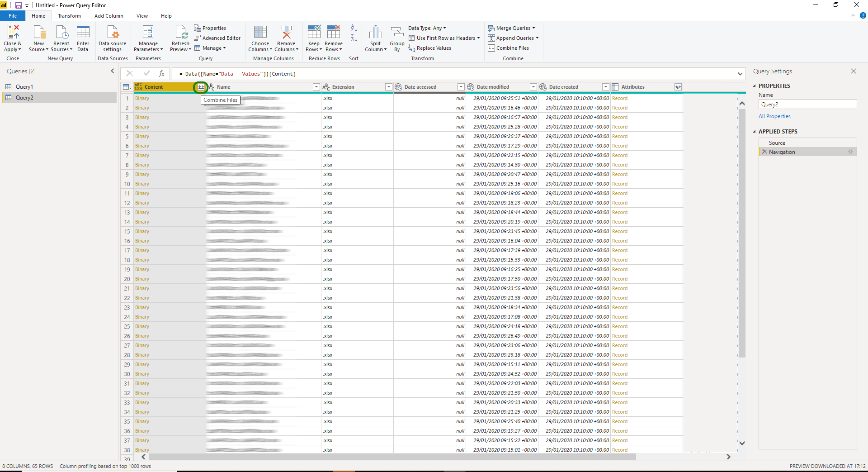The height and width of the screenshot is (472, 868).
Task: Delete the Navigation step
Action: tap(764, 152)
